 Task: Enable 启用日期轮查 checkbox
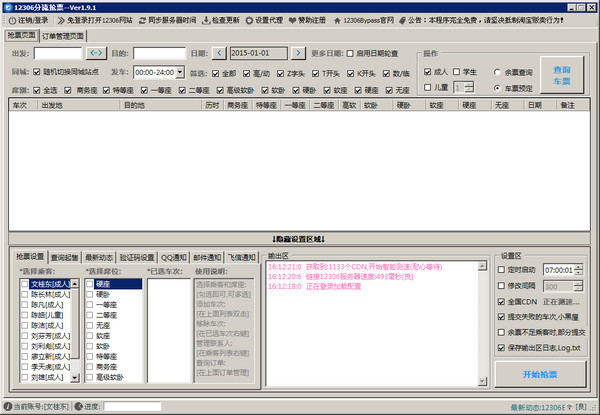pyautogui.click(x=350, y=54)
